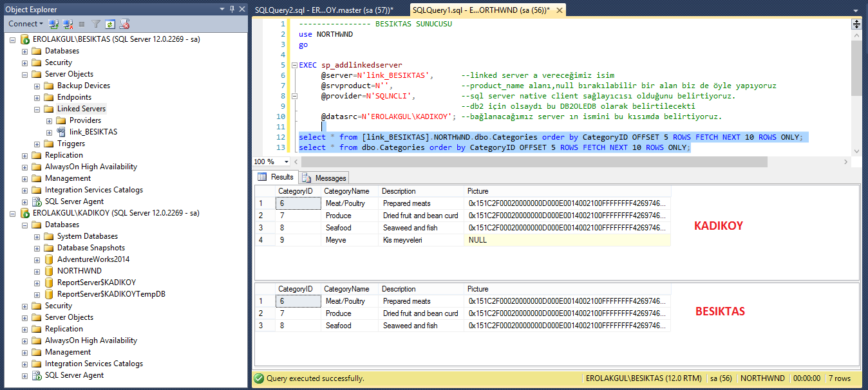Image resolution: width=868 pixels, height=390 pixels.
Task: Open the 100 % zoom dropdown
Action: click(x=287, y=162)
